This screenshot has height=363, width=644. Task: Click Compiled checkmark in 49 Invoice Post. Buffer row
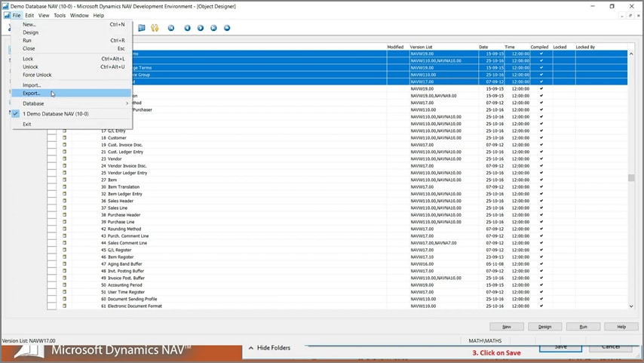[x=541, y=278]
